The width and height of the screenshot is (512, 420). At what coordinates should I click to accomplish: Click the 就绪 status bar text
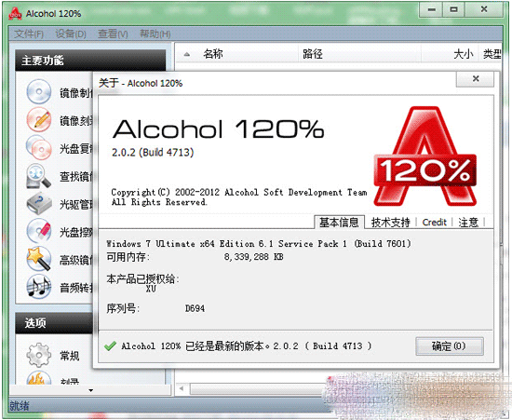20,406
